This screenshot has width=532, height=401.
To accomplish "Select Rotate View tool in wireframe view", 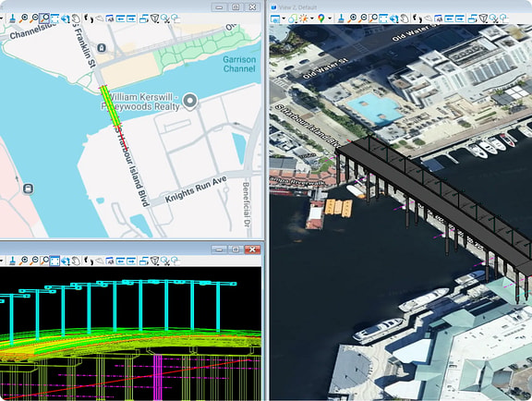I will click(x=66, y=261).
